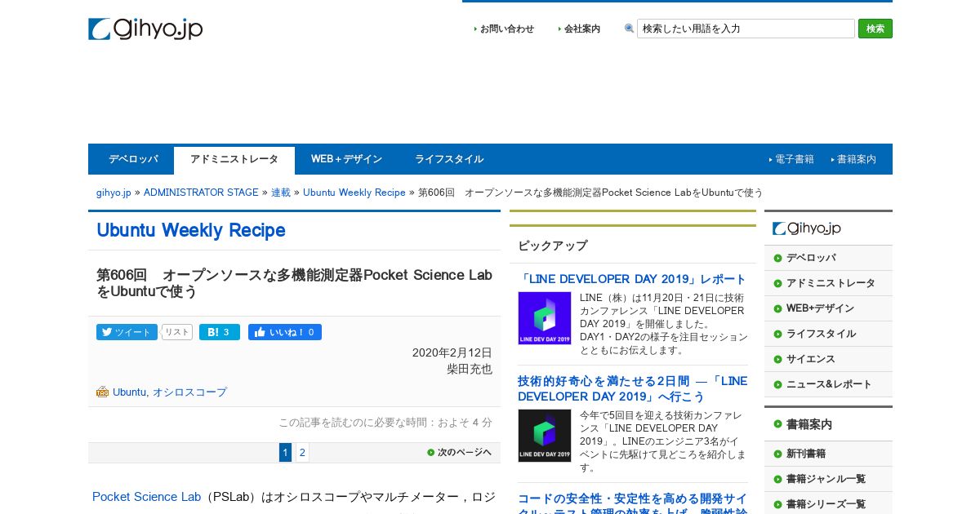The image size is (980, 514).
Task: Switch to デベロッパ navigation tab
Action: 133,159
